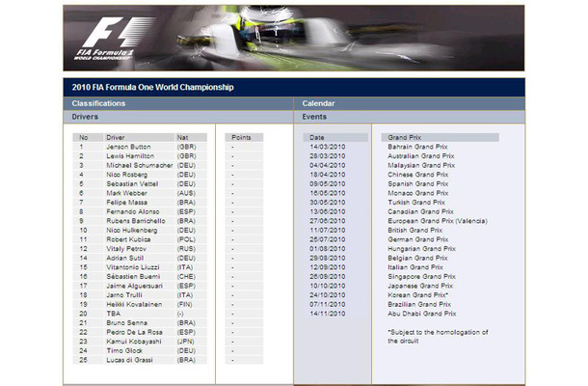Open the Japanese Grand Prix event

coord(420,286)
